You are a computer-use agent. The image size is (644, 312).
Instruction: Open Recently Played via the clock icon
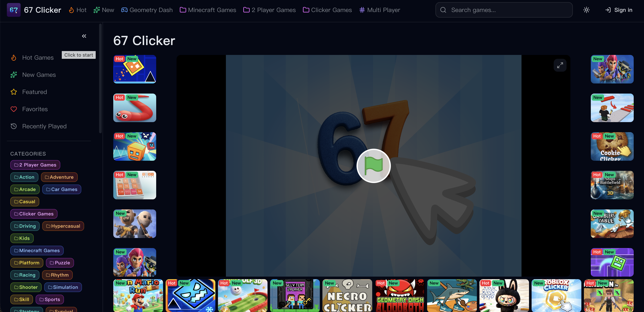point(14,126)
